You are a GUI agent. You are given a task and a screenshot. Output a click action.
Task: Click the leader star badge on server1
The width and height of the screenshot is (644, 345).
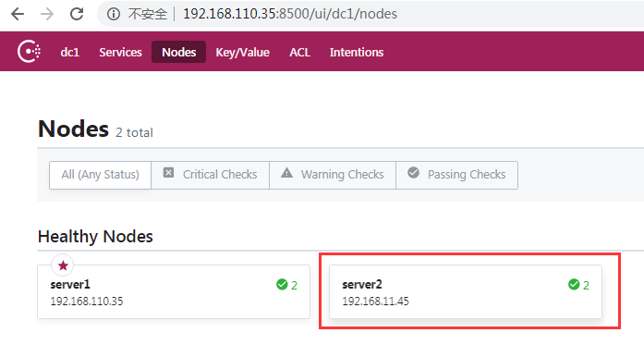coord(63,265)
